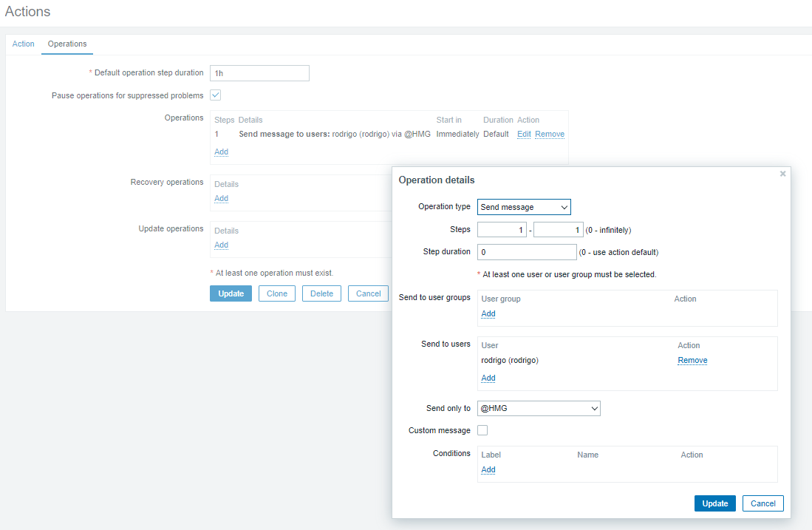Add a new operation condition
812x530 pixels.
(x=488, y=469)
